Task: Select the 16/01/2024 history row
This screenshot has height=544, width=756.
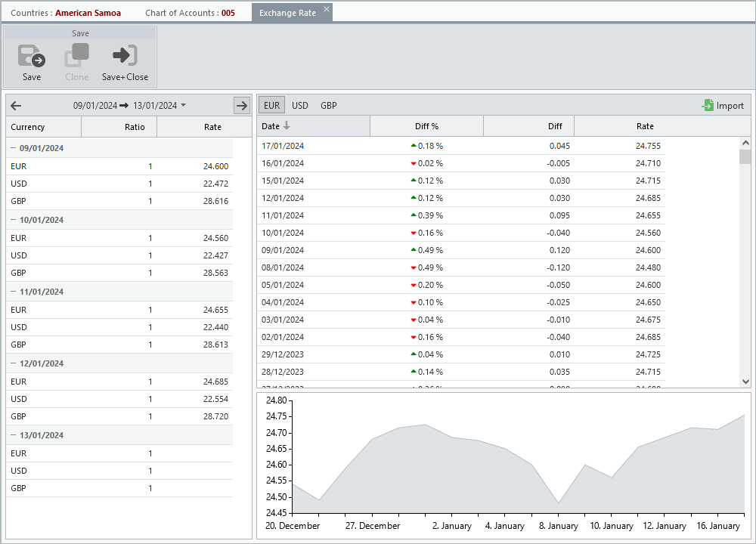Action: [461, 163]
